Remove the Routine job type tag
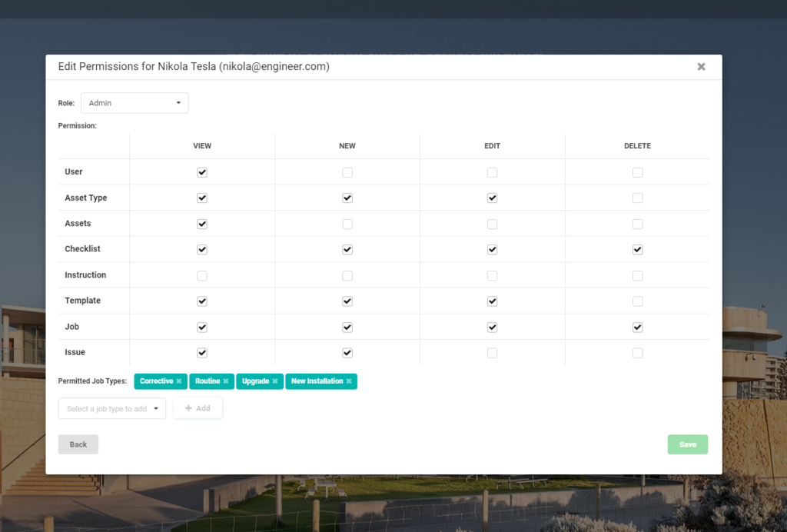787x532 pixels. click(226, 381)
